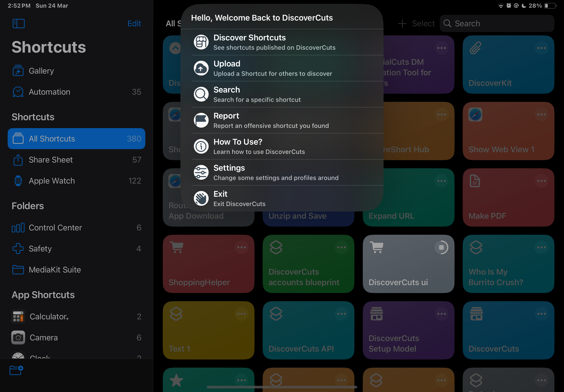Open options for DiscoverCuts Setup Model
Viewport: 564px width, 392px height.
point(441,314)
